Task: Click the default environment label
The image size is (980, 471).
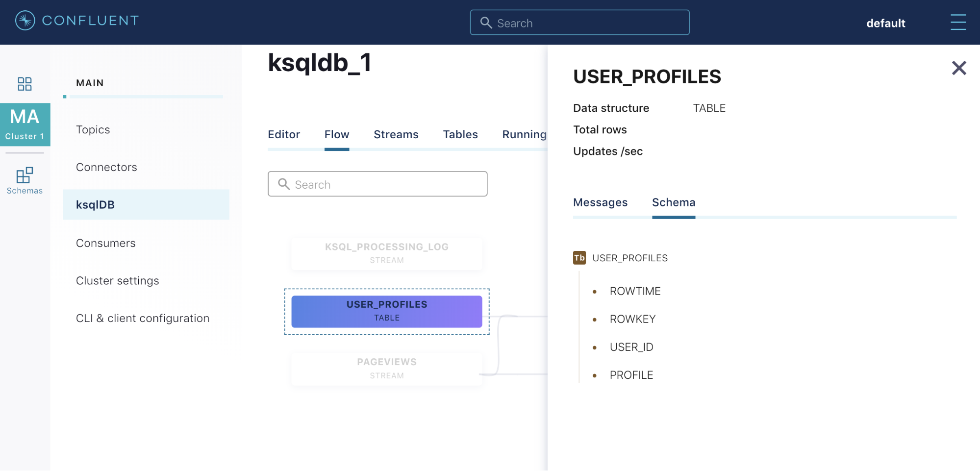Action: pos(885,23)
